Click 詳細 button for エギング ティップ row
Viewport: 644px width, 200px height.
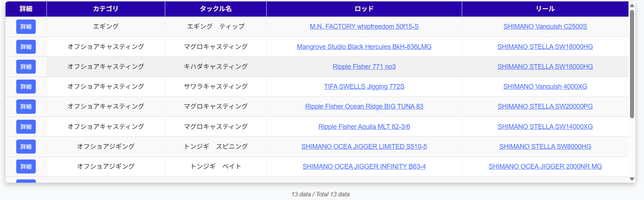[26, 27]
